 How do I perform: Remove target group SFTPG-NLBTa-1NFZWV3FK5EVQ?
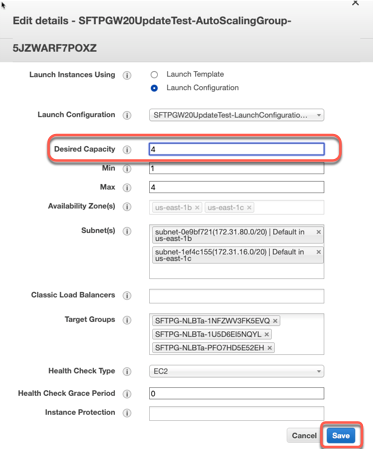point(275,321)
